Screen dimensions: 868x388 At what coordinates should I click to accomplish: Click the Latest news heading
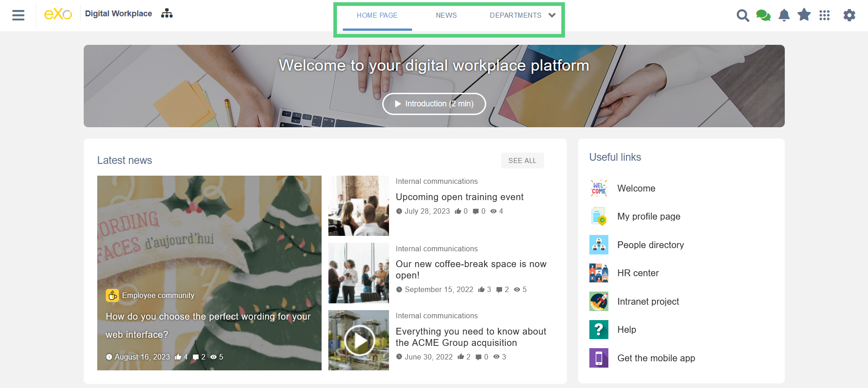pos(124,160)
